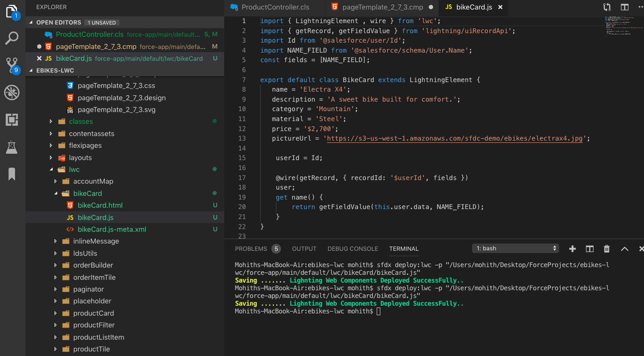The height and width of the screenshot is (356, 644).
Task: Open the Output panel tab
Action: coord(304,249)
